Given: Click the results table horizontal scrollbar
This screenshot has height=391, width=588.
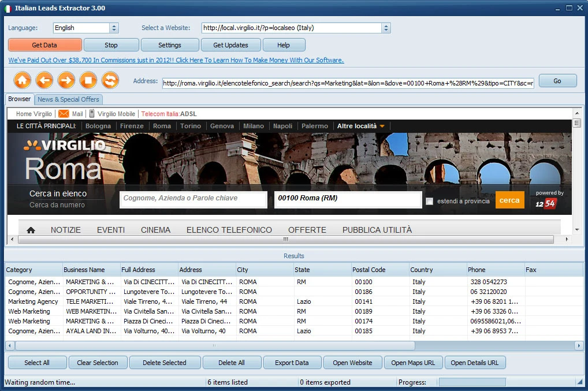Looking at the screenshot, I should [215, 345].
